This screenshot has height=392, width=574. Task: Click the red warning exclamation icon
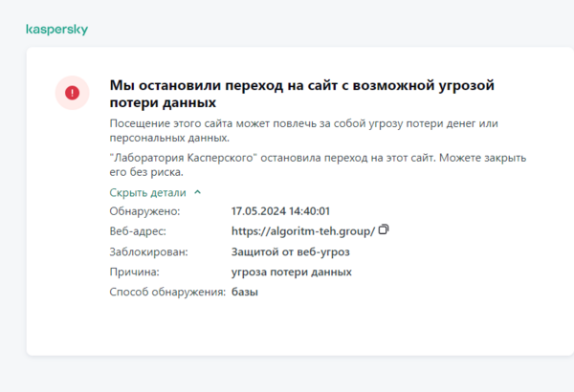(x=72, y=93)
